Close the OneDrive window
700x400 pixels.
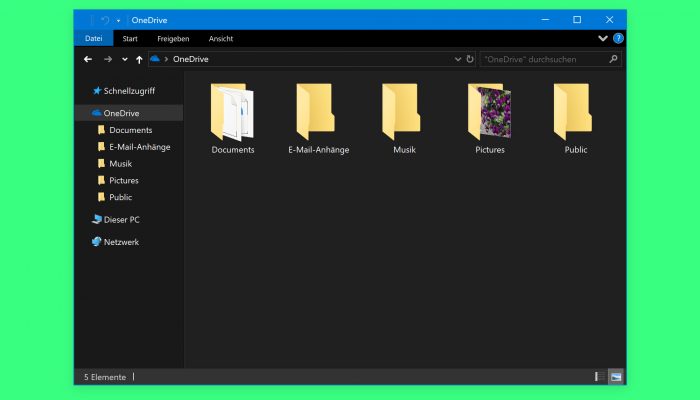click(x=609, y=20)
